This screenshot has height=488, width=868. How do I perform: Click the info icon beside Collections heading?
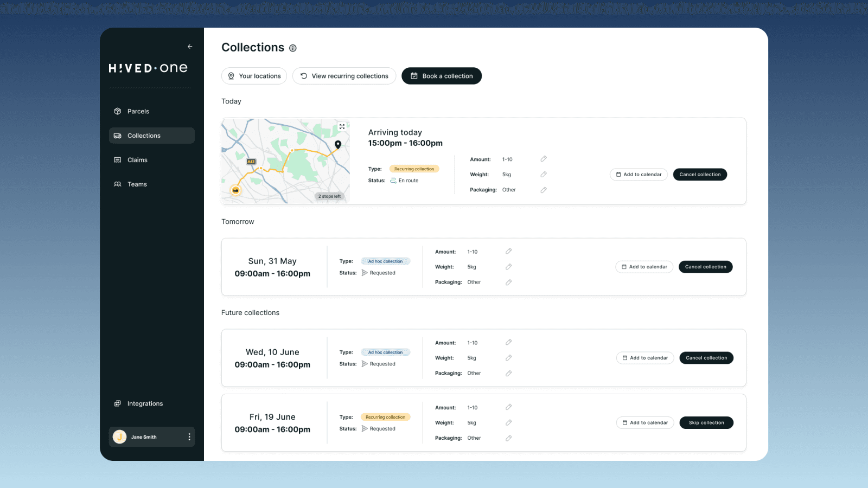(x=293, y=48)
